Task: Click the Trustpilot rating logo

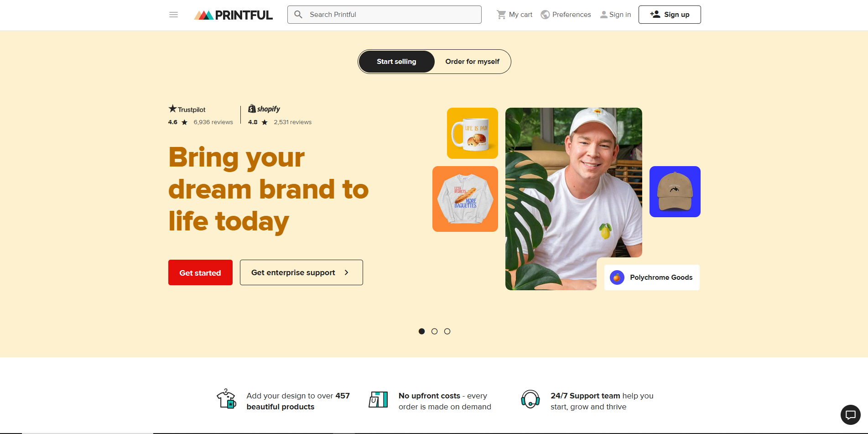Action: click(187, 109)
